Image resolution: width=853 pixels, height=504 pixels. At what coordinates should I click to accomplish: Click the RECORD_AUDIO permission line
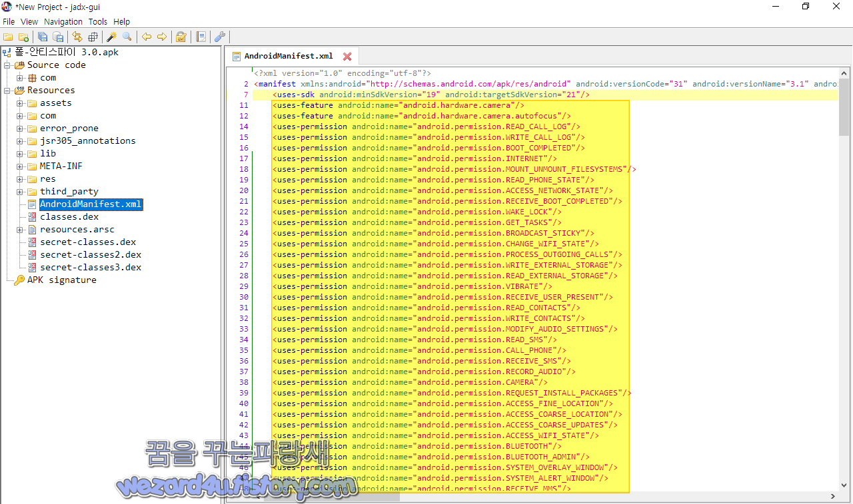pyautogui.click(x=424, y=372)
